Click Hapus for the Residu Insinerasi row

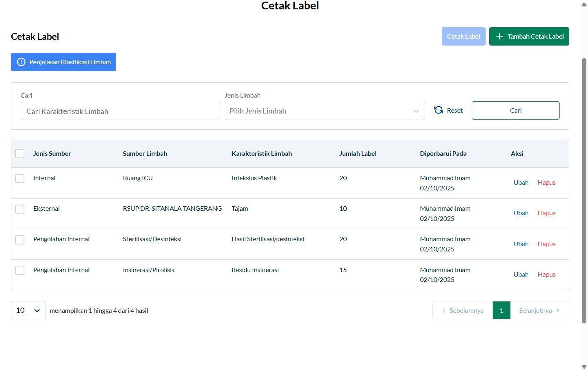pos(547,275)
